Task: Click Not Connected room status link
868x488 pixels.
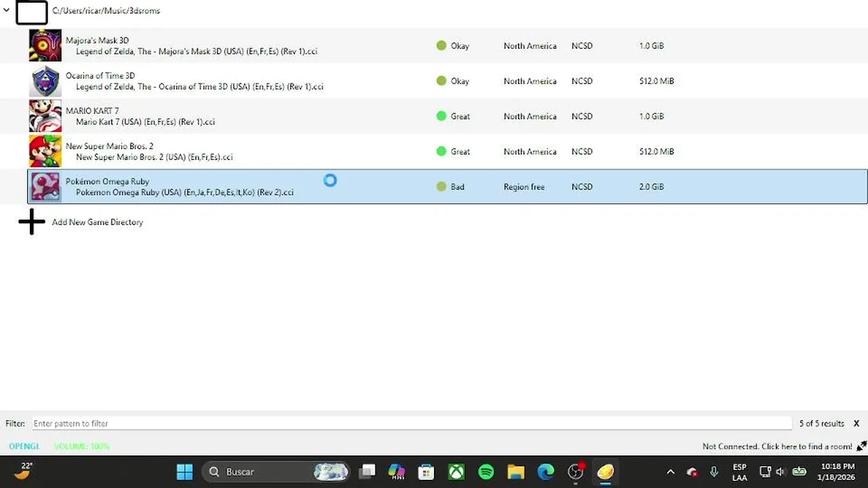Action: tap(777, 447)
